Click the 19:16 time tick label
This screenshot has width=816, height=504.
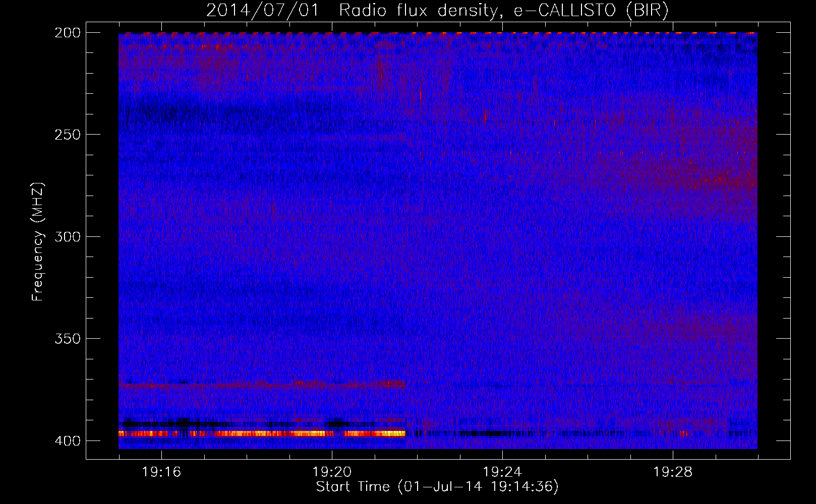tap(161, 472)
